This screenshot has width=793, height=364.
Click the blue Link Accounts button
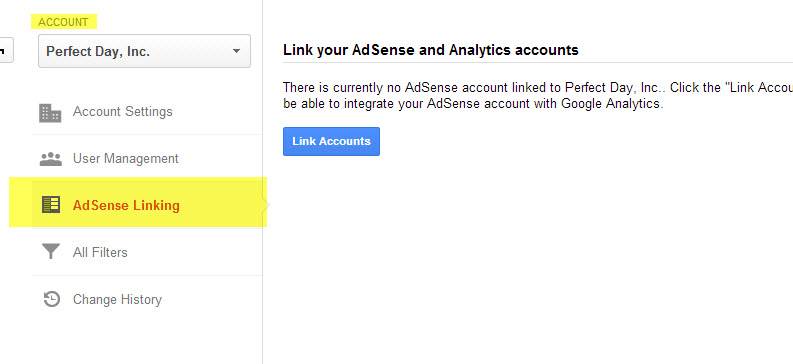pos(331,142)
